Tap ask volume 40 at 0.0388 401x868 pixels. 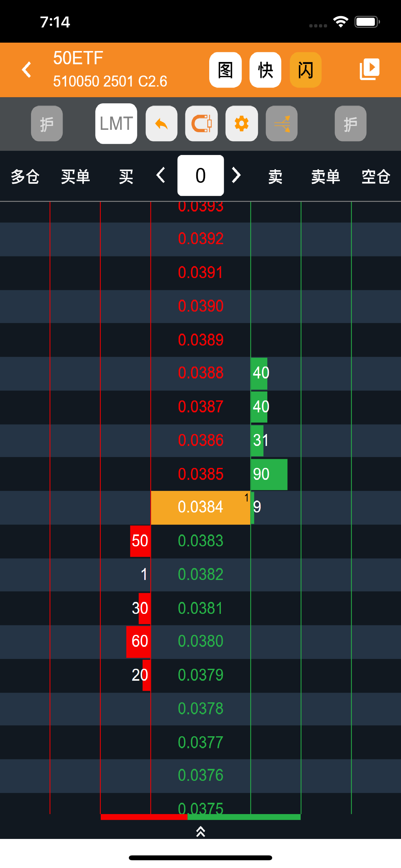click(x=261, y=373)
